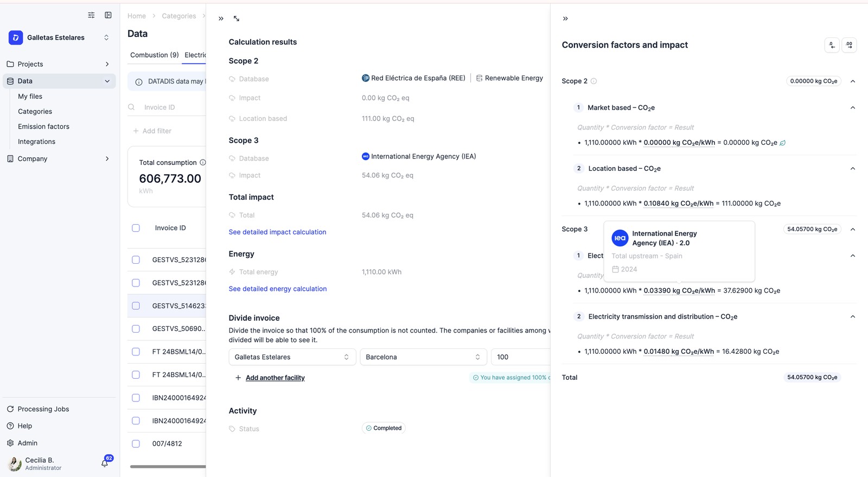
Task: Expand the Projects sidebar section
Action: tap(107, 64)
